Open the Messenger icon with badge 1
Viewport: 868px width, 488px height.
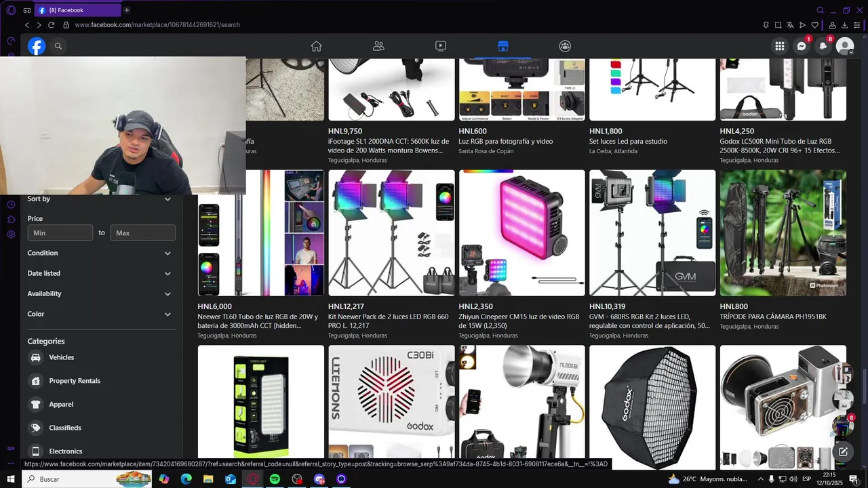802,46
